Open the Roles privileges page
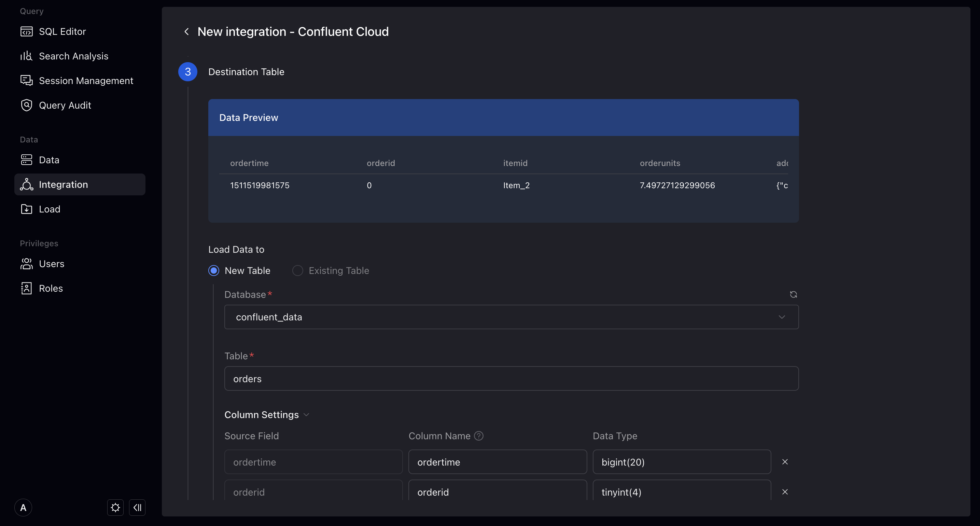980x526 pixels. pyautogui.click(x=51, y=288)
